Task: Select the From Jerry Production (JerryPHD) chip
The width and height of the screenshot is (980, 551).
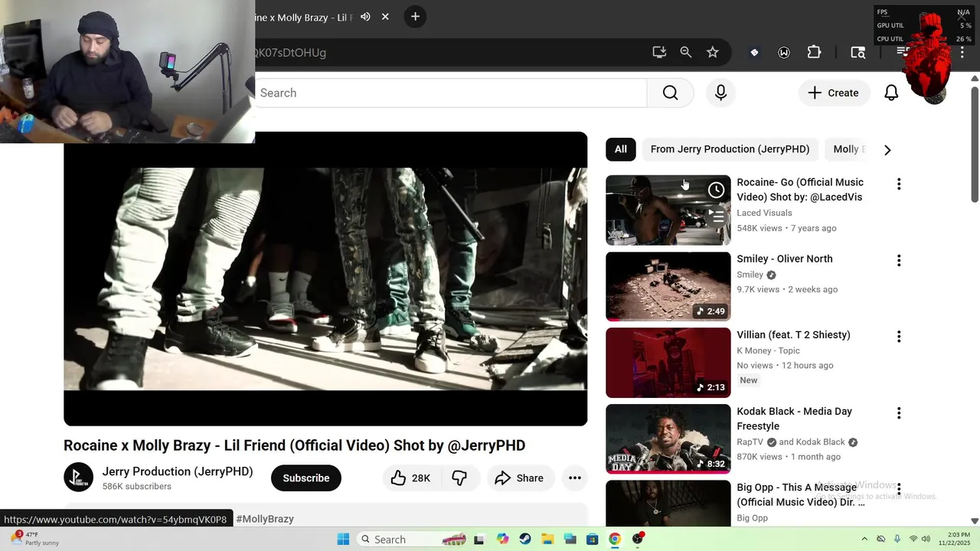Action: pos(730,149)
